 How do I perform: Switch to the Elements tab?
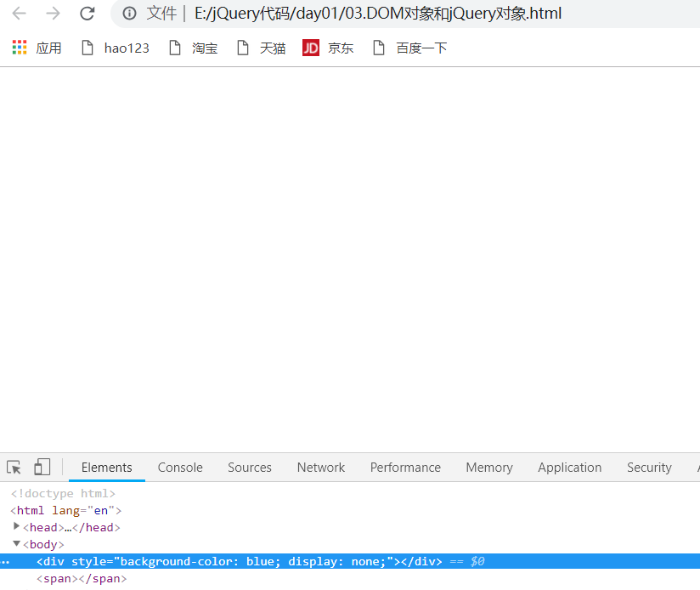point(107,468)
